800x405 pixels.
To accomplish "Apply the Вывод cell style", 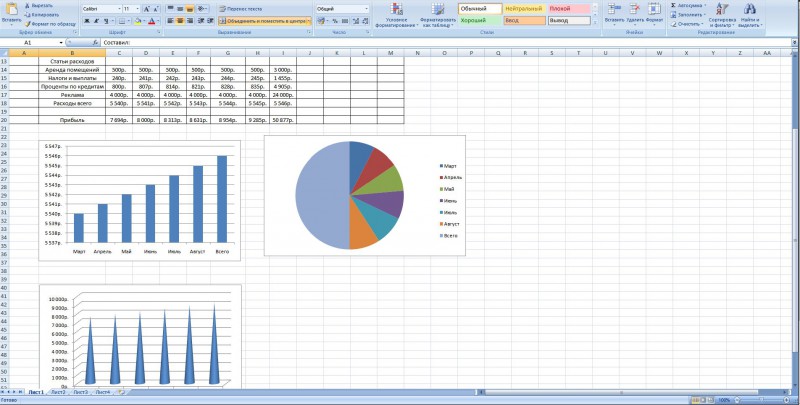I will coord(569,21).
